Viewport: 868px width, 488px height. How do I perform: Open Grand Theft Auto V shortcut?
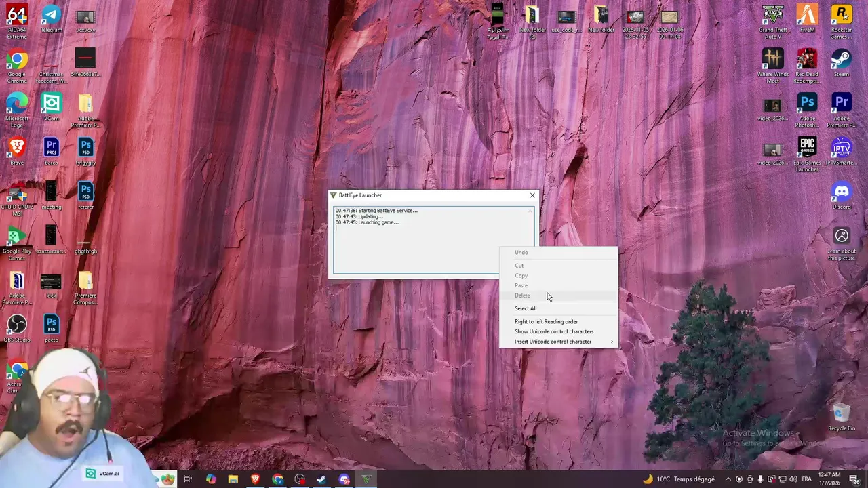773,22
